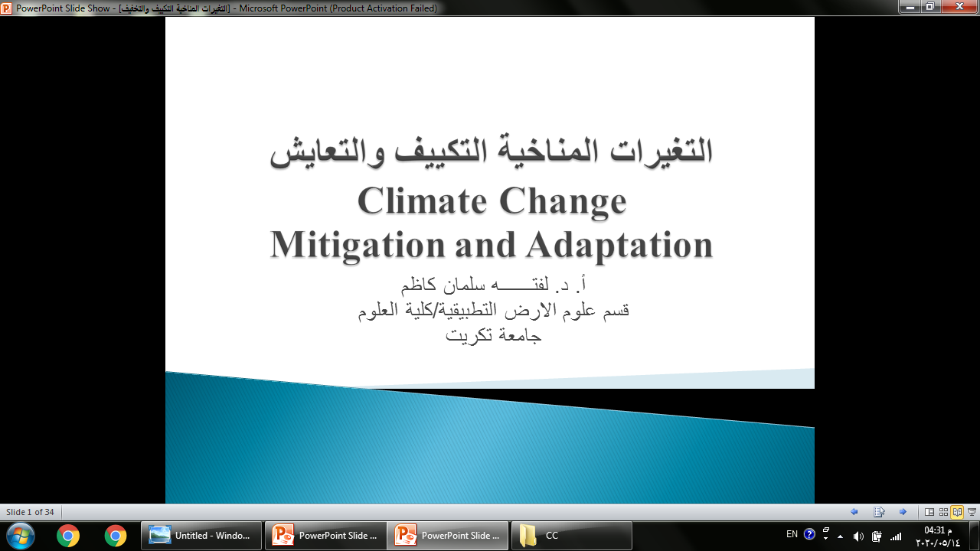Image resolution: width=980 pixels, height=551 pixels.
Task: Open the blue help question mark icon
Action: click(809, 534)
